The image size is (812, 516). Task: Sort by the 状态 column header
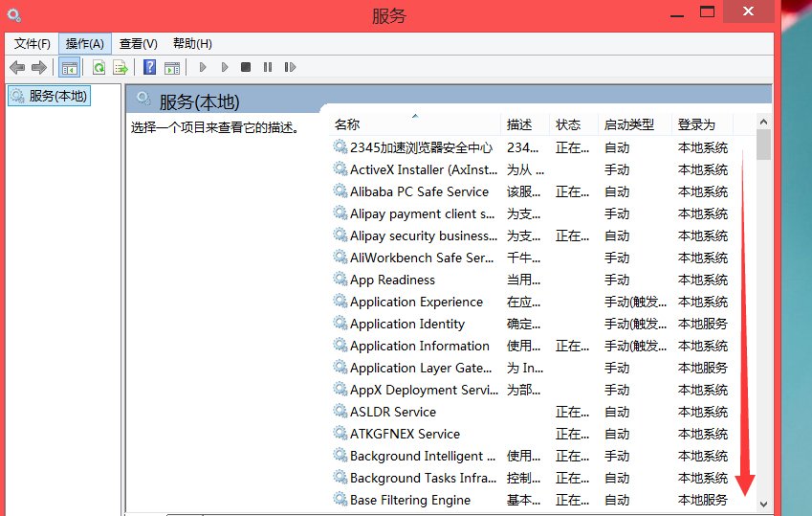click(x=573, y=124)
